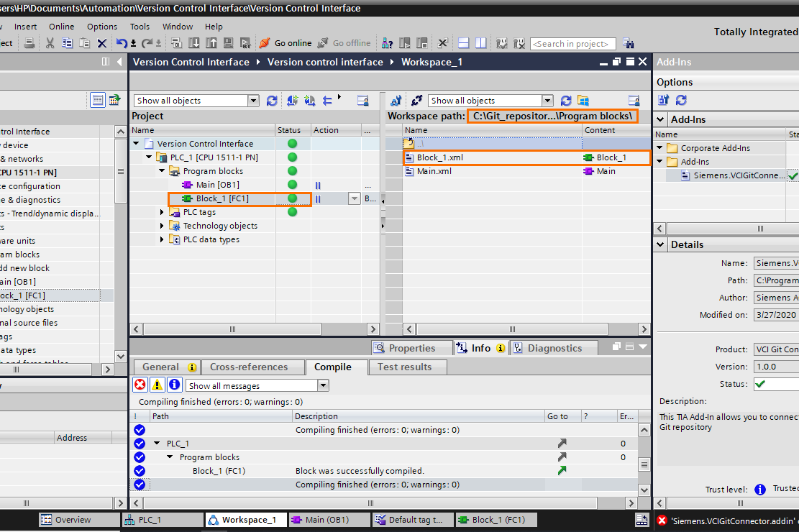799x532 pixels.
Task: Open workspace folder in Windows Explorer icon
Action: (583, 101)
